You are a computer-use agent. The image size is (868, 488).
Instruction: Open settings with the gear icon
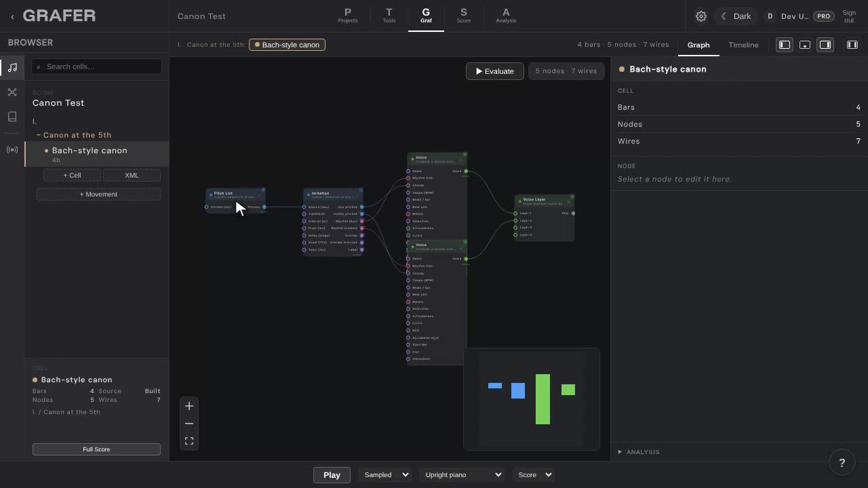701,16
